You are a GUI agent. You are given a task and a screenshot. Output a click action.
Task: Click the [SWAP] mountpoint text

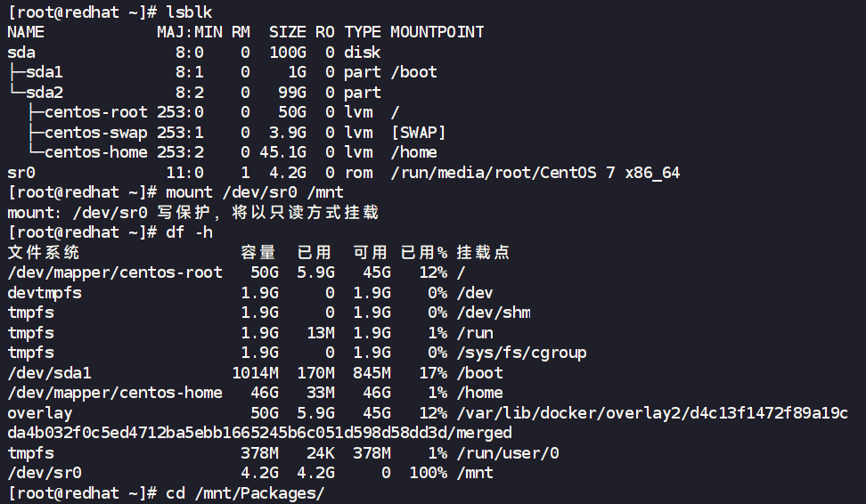[x=419, y=133]
